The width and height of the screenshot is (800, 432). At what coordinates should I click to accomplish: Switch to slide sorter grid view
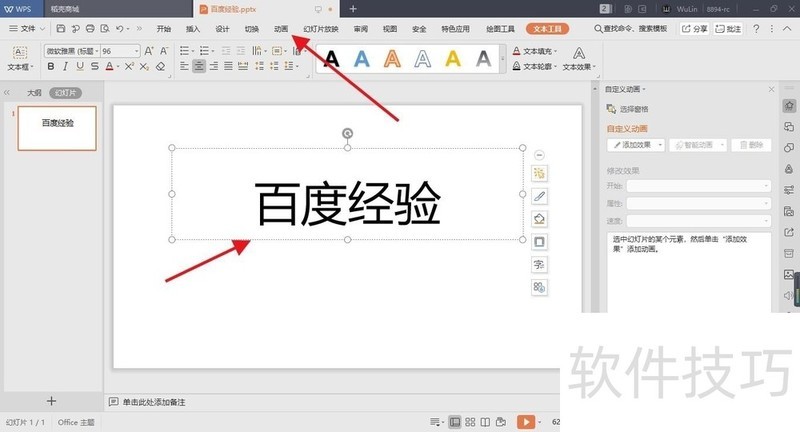click(x=470, y=422)
